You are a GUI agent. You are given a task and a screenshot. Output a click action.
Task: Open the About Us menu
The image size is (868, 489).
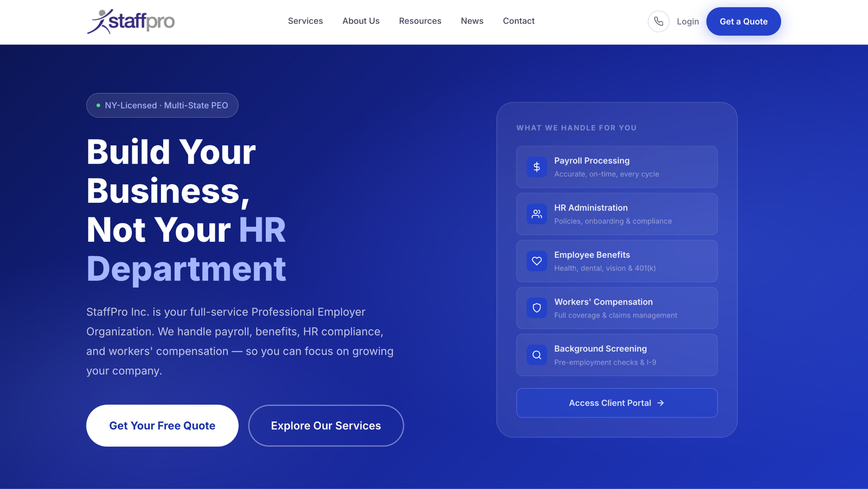pos(361,21)
